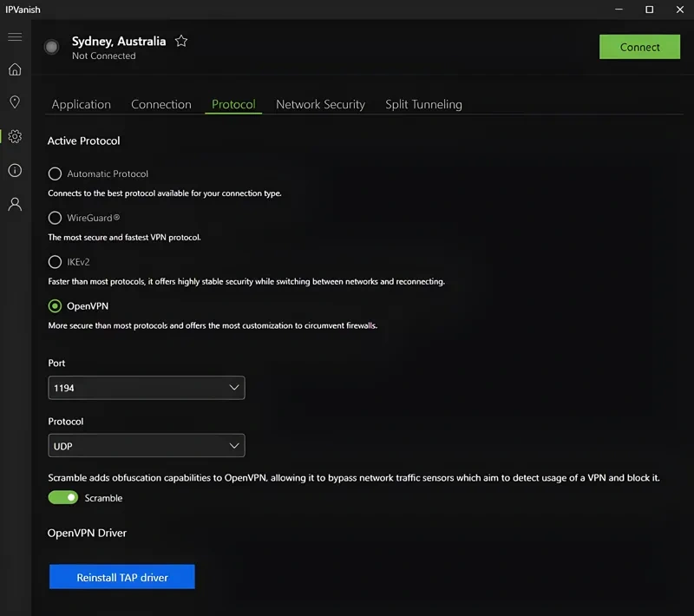Open the hamburger menu in sidebar
Viewport: 694px width, 616px height.
pos(14,36)
